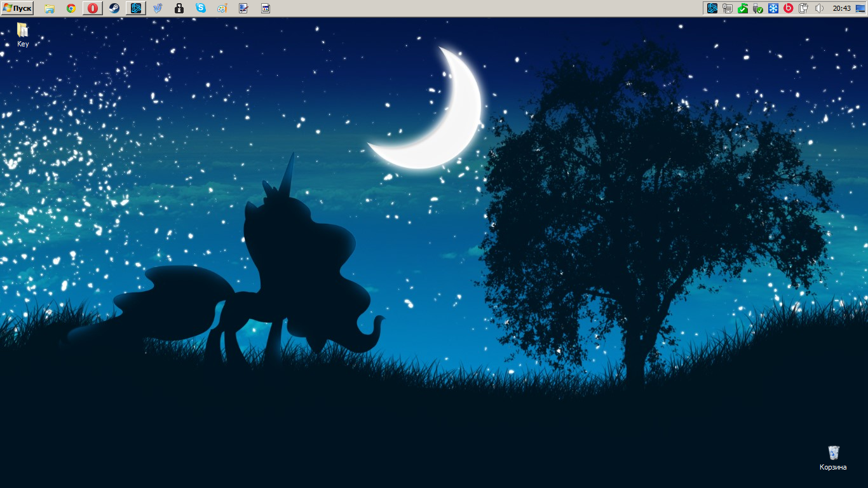The width and height of the screenshot is (868, 488).
Task: Open Beats Audio tray icon
Action: [x=789, y=8]
